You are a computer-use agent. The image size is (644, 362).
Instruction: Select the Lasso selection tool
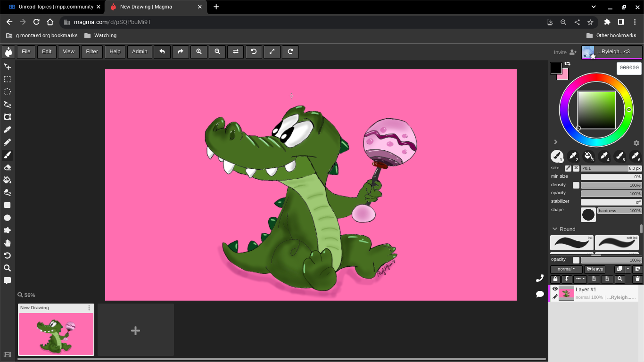7,104
